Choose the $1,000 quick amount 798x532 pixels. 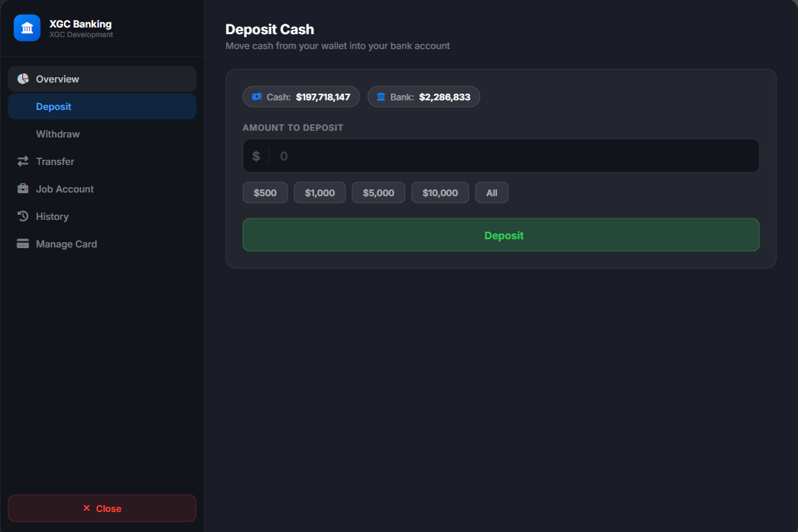[319, 193]
